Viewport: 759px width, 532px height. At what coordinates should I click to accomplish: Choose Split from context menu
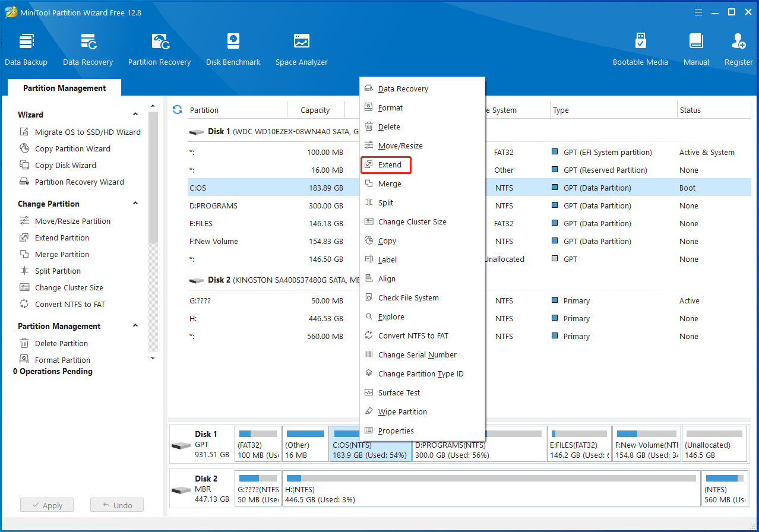point(422,202)
